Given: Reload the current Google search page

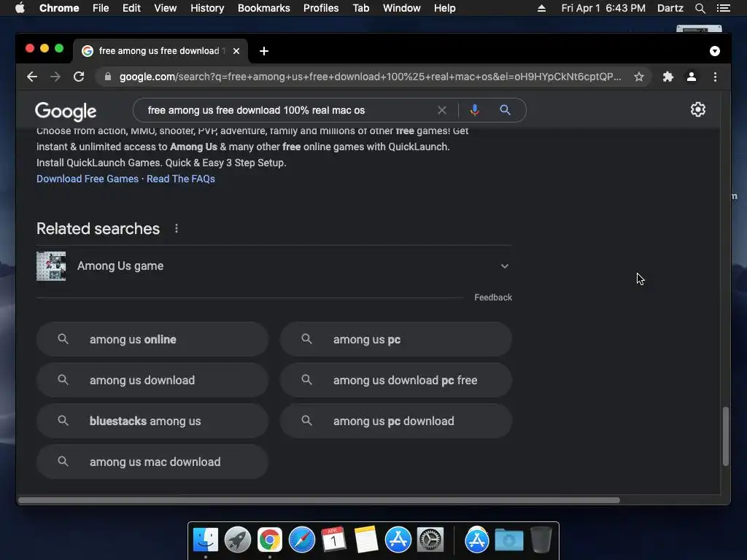Looking at the screenshot, I should click(79, 77).
